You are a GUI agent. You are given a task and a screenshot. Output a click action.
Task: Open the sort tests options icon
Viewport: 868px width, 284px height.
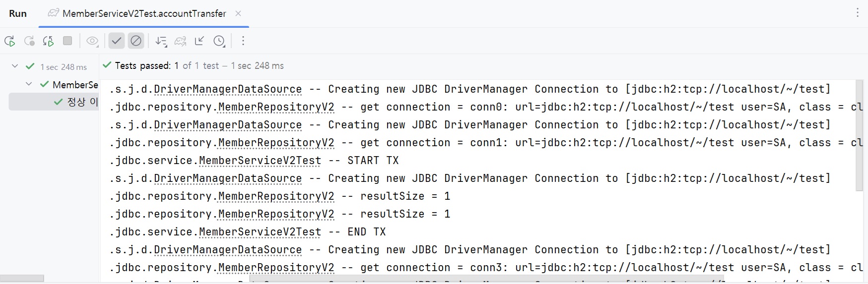click(x=161, y=41)
